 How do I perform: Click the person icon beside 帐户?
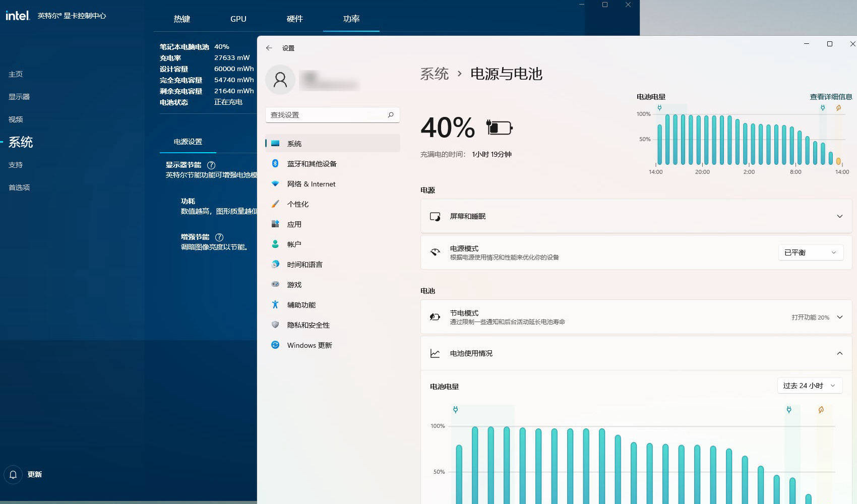275,244
